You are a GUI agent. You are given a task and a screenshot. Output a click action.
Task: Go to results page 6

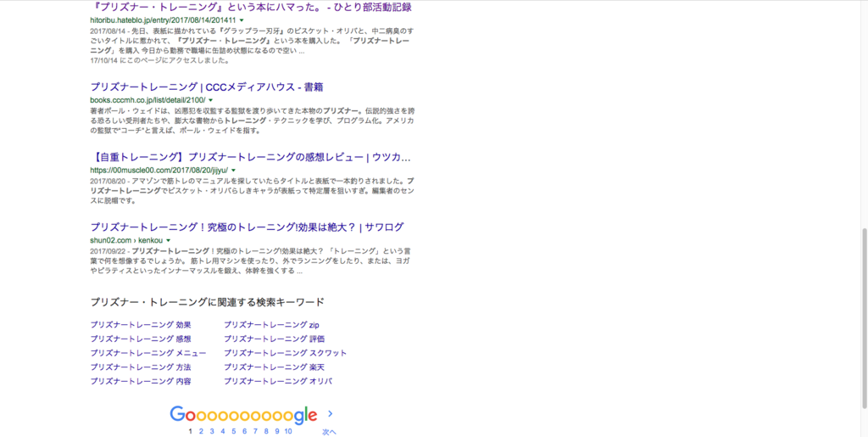(x=244, y=431)
